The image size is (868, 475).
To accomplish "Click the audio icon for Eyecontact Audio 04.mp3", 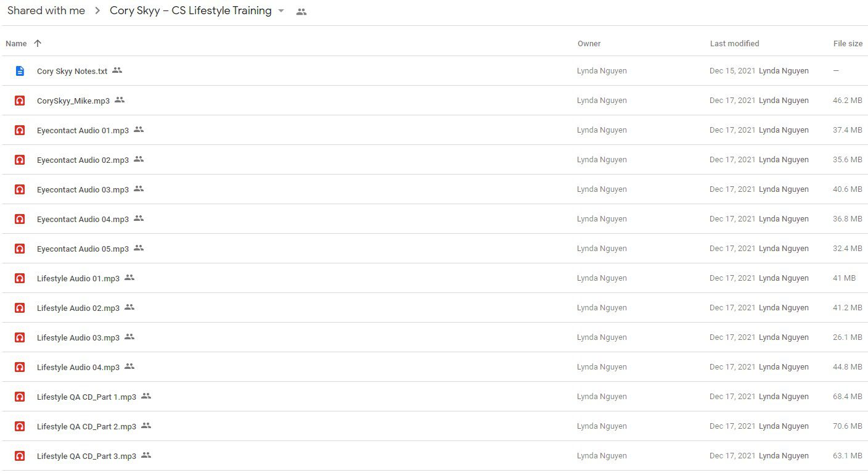I will [x=20, y=219].
